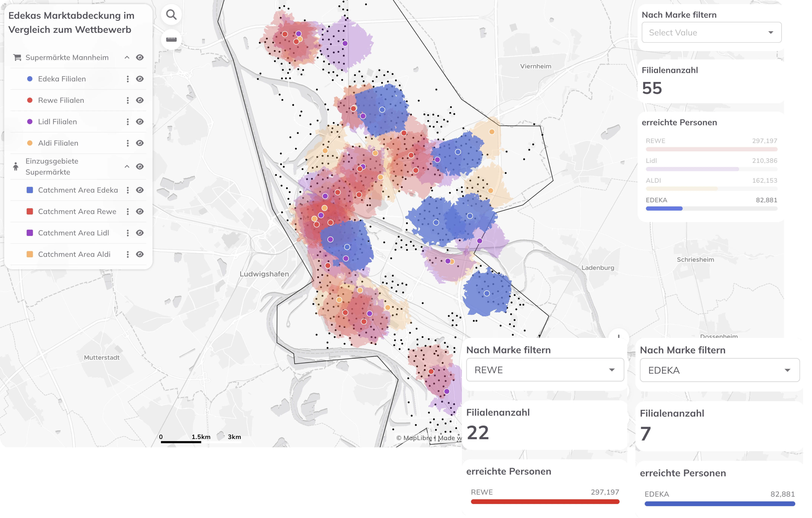Select the Catchment Area Lidl layer row
The image size is (812, 518).
coord(79,233)
